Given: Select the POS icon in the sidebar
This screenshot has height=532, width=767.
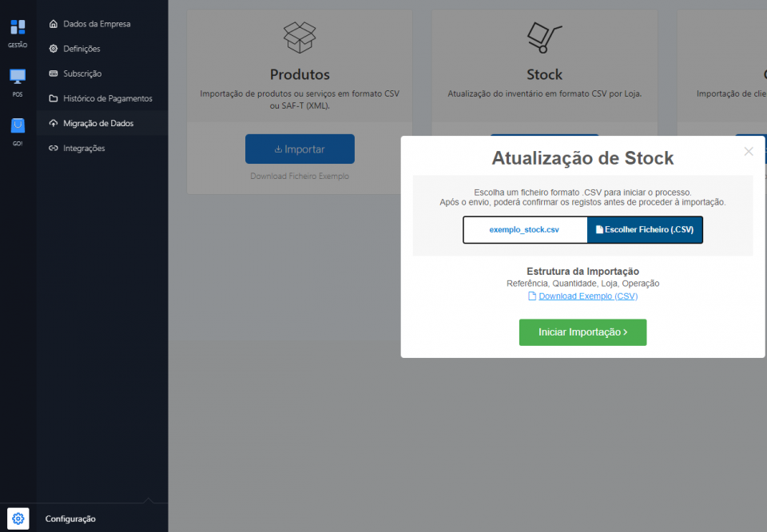Looking at the screenshot, I should (18, 78).
